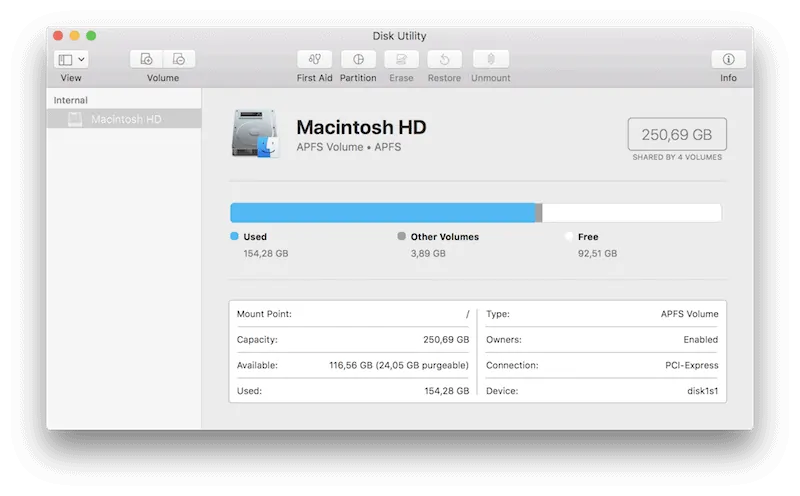
Task: Click the Mount Point row label
Action: pyautogui.click(x=264, y=314)
